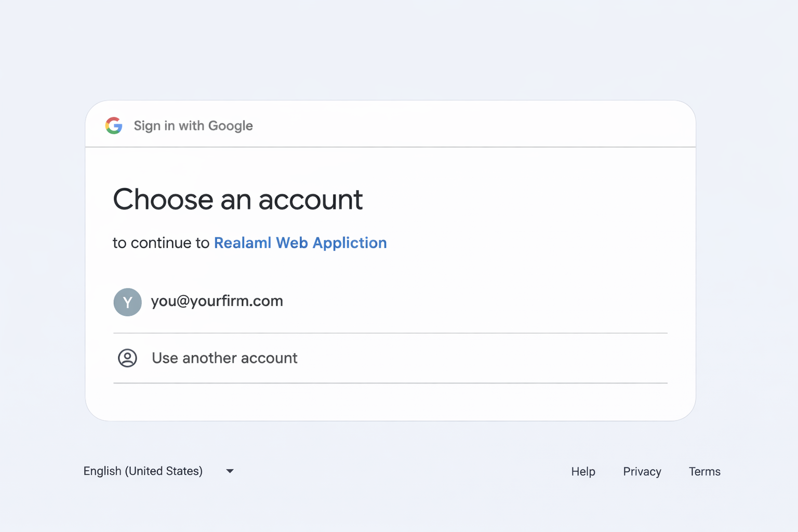Click the Google G logo
798x532 pixels.
(x=114, y=126)
